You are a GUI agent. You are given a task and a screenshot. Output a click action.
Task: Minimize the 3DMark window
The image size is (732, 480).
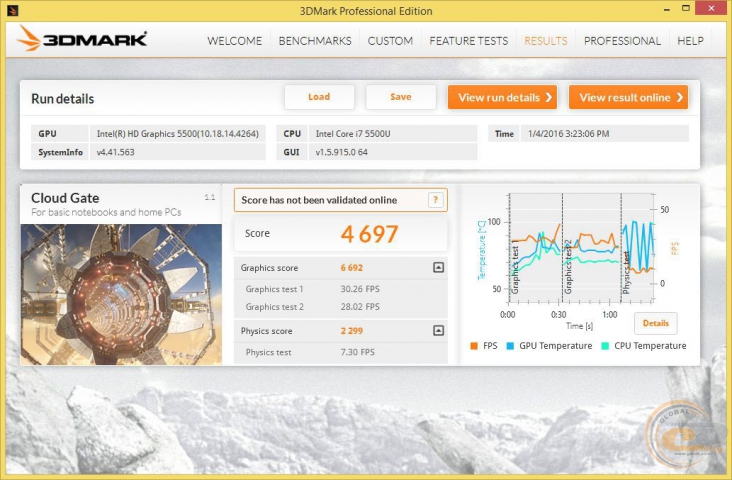667,9
